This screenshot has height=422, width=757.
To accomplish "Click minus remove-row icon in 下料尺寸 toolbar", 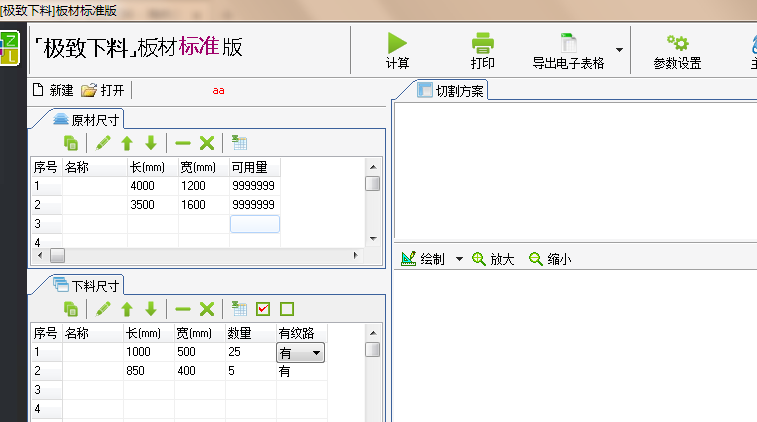I will click(x=183, y=309).
